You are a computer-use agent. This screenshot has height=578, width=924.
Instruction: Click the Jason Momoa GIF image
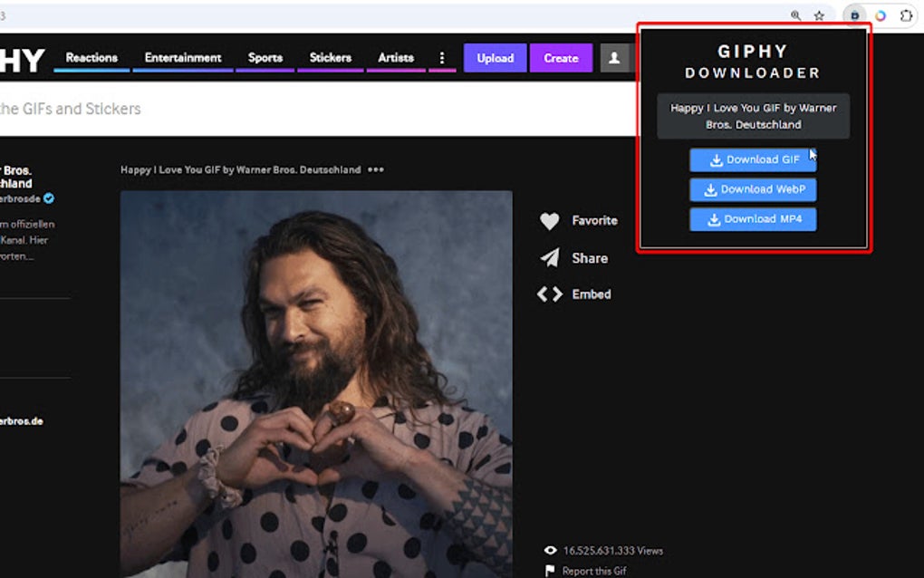(317, 381)
